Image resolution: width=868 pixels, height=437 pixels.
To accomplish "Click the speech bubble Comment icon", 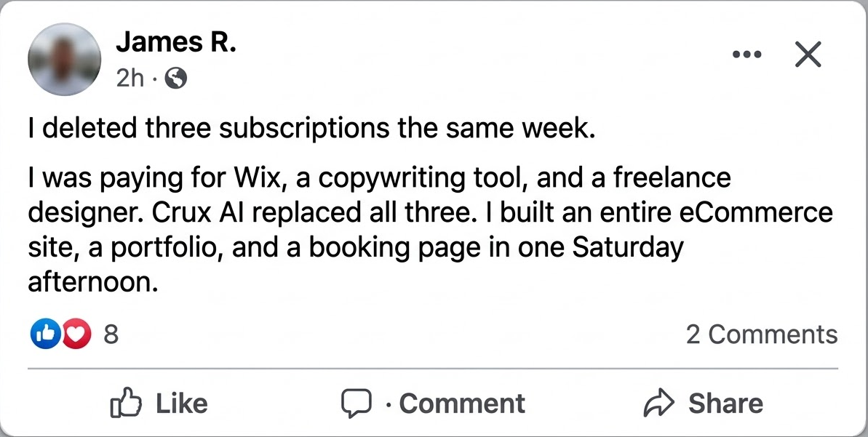I will 357,404.
